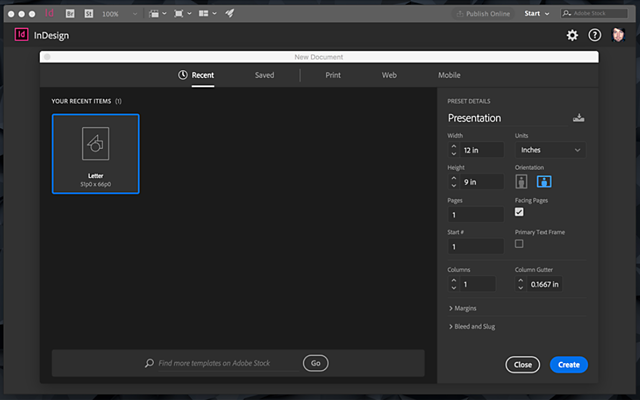Click the GPU performance rocket icon

coord(230,13)
